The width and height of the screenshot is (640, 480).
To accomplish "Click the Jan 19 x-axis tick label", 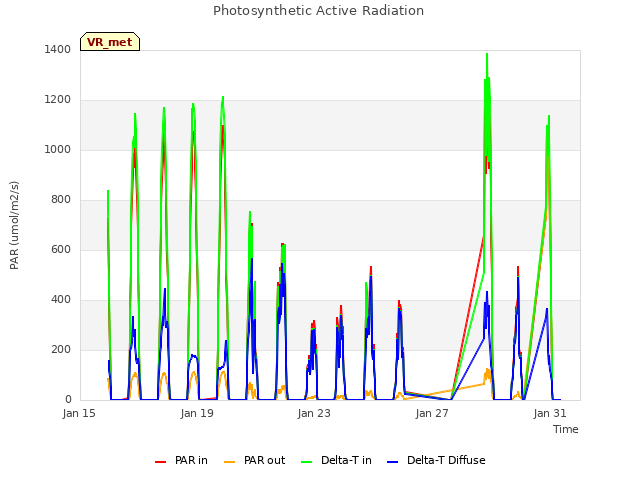I will click(197, 413).
